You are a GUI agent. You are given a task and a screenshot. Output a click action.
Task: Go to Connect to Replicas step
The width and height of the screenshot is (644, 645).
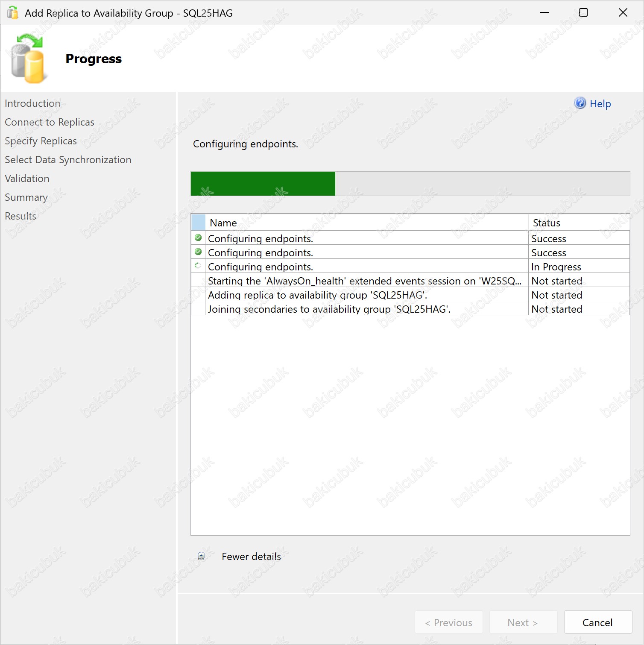50,122
